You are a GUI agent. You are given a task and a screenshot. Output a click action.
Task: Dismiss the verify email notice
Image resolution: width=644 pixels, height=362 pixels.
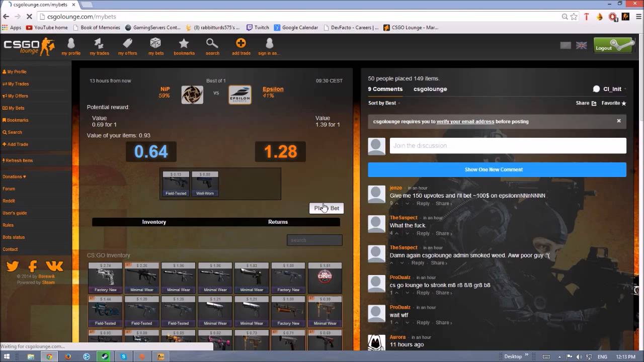point(619,121)
